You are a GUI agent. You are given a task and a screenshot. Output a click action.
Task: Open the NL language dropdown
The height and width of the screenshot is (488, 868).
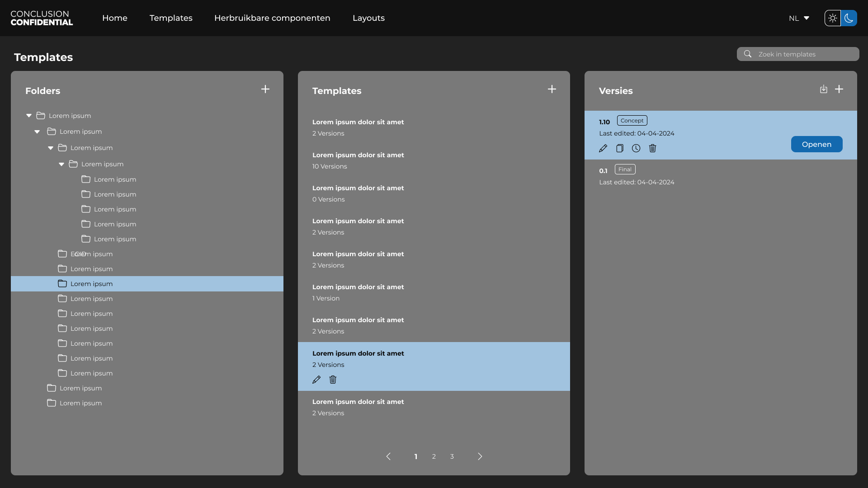click(799, 18)
